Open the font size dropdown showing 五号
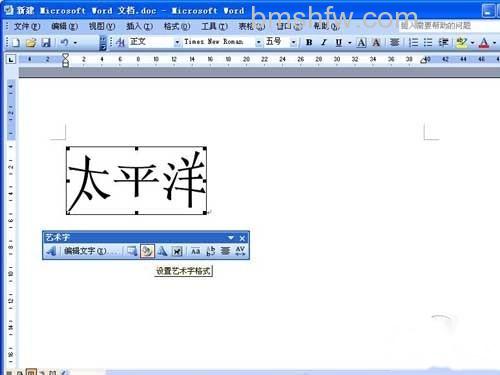Viewport: 500px width, 375px height. pos(293,42)
